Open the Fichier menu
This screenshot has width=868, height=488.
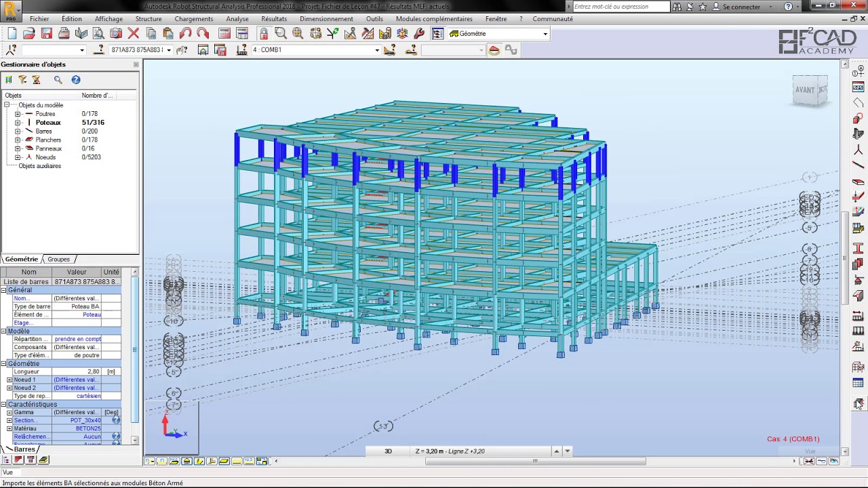pyautogui.click(x=39, y=19)
